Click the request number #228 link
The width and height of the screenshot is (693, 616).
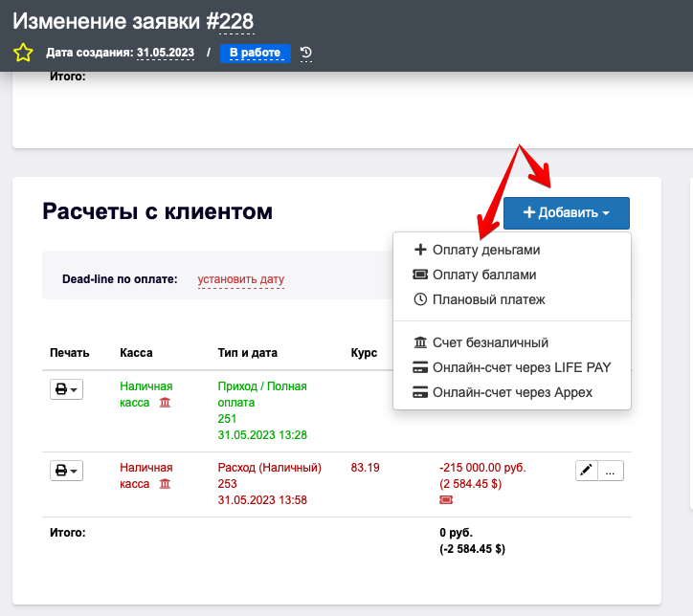236,21
